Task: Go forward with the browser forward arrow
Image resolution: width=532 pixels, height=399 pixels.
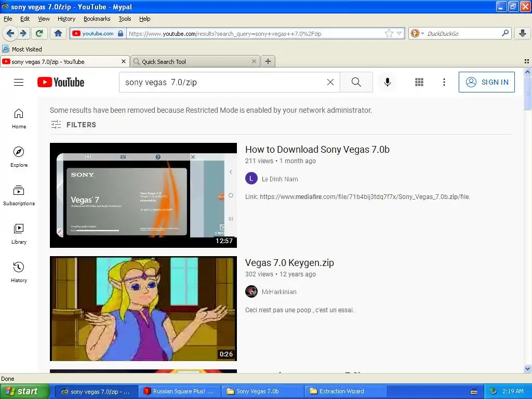Action: pyautogui.click(x=23, y=33)
